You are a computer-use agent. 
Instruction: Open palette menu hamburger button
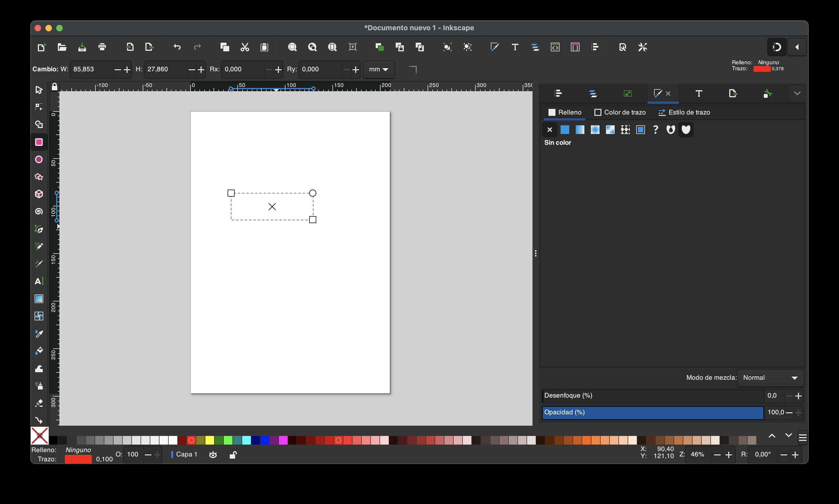pyautogui.click(x=803, y=438)
